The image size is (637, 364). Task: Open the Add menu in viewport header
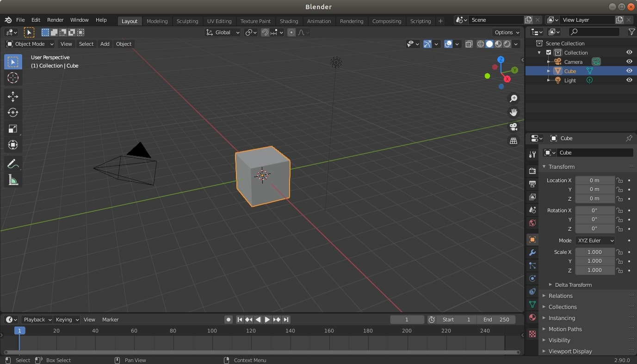[105, 44]
